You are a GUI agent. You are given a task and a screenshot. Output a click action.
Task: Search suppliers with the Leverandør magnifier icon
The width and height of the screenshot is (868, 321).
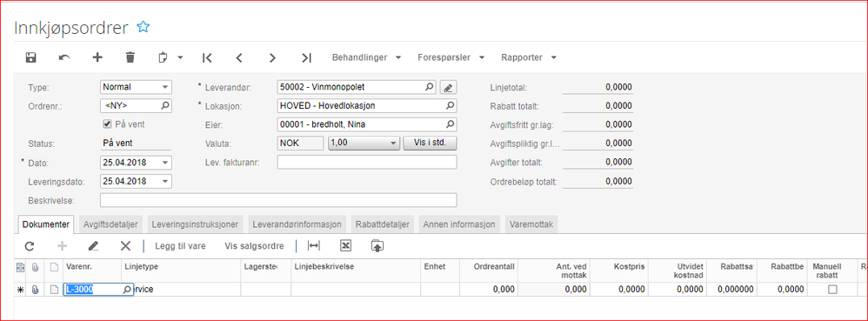[430, 87]
